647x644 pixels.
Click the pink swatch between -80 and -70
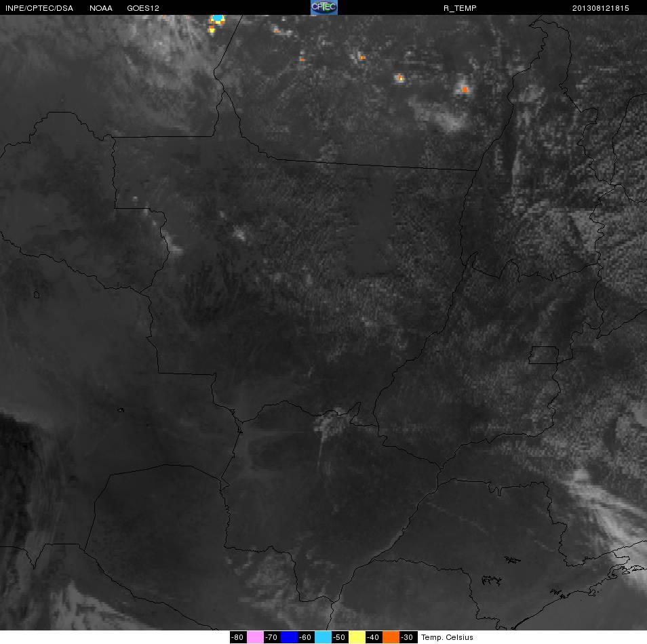(x=255, y=637)
